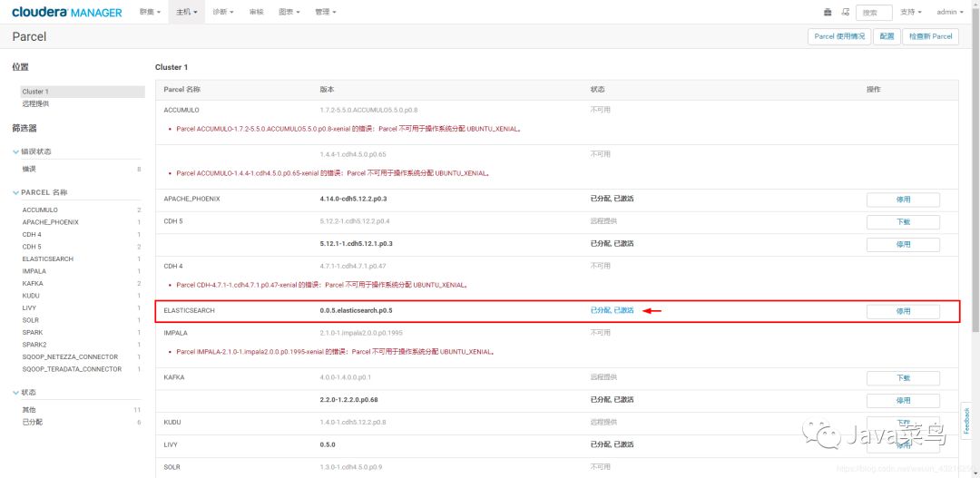Viewport: 980px width, 478px height.
Task: Click the Parcel 使用情况 button
Action: point(840,36)
